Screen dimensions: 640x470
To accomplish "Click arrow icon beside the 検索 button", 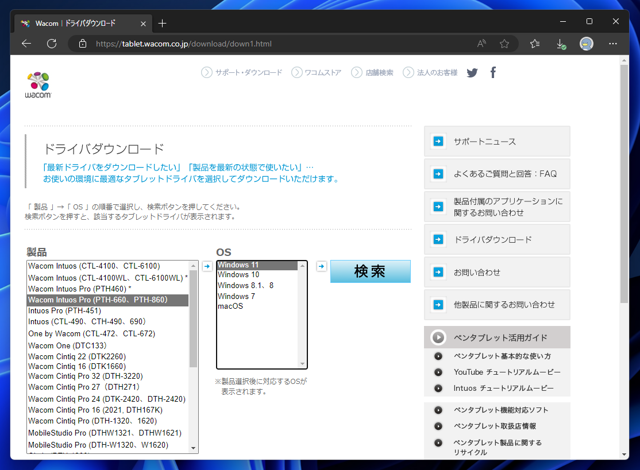I will [x=322, y=266].
